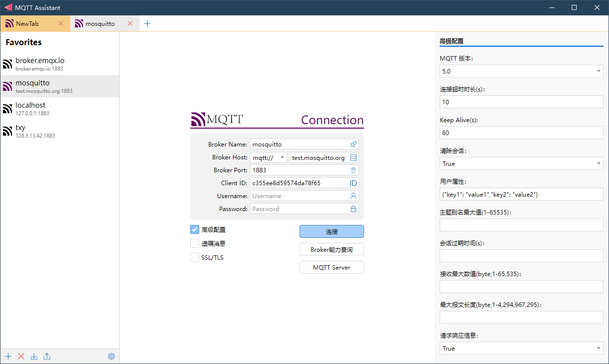Enable the 遗嘱消息 checkbox
609x364 pixels.
point(195,243)
